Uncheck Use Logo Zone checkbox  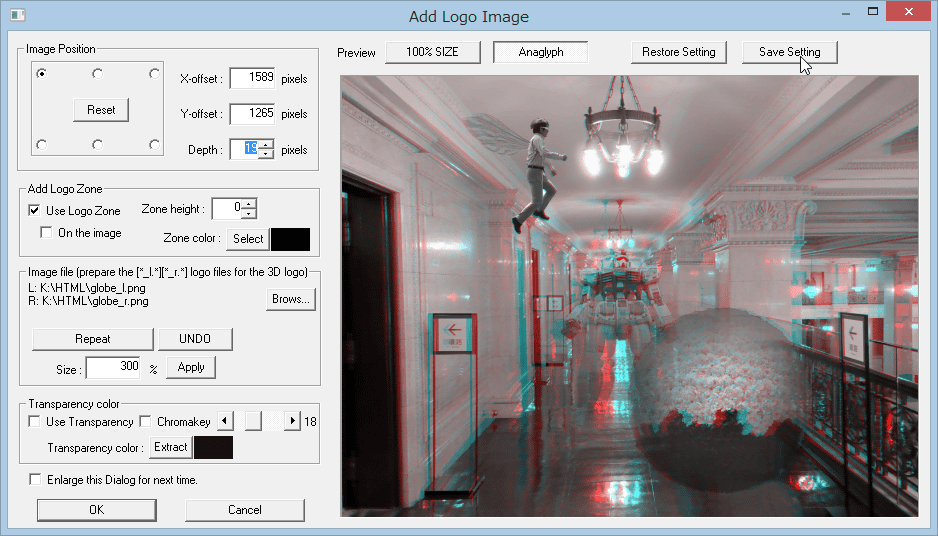(35, 210)
